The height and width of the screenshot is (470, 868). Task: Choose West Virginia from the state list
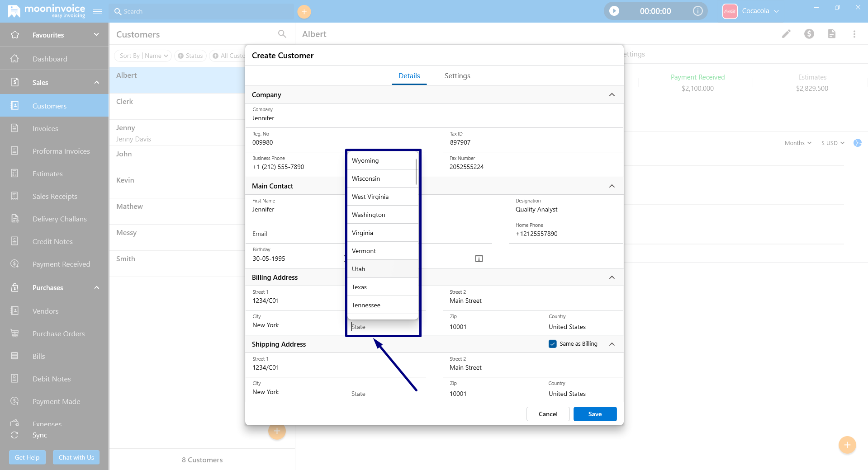pos(383,197)
